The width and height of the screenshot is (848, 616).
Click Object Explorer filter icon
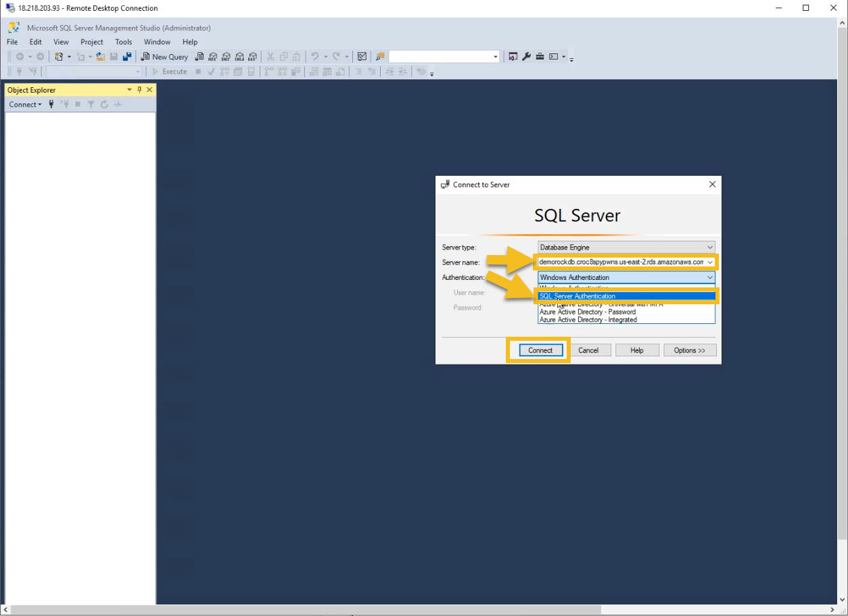(x=91, y=104)
